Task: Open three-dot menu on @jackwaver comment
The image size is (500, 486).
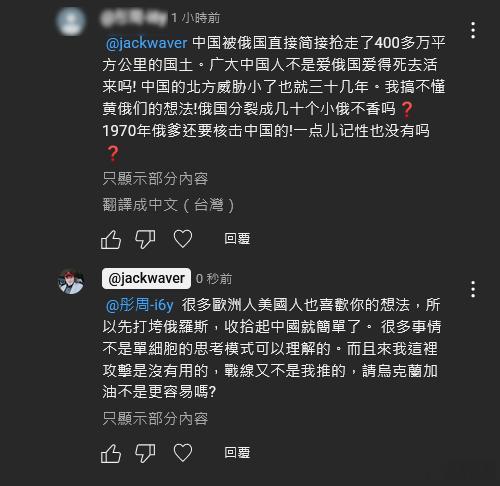Action: click(473, 289)
